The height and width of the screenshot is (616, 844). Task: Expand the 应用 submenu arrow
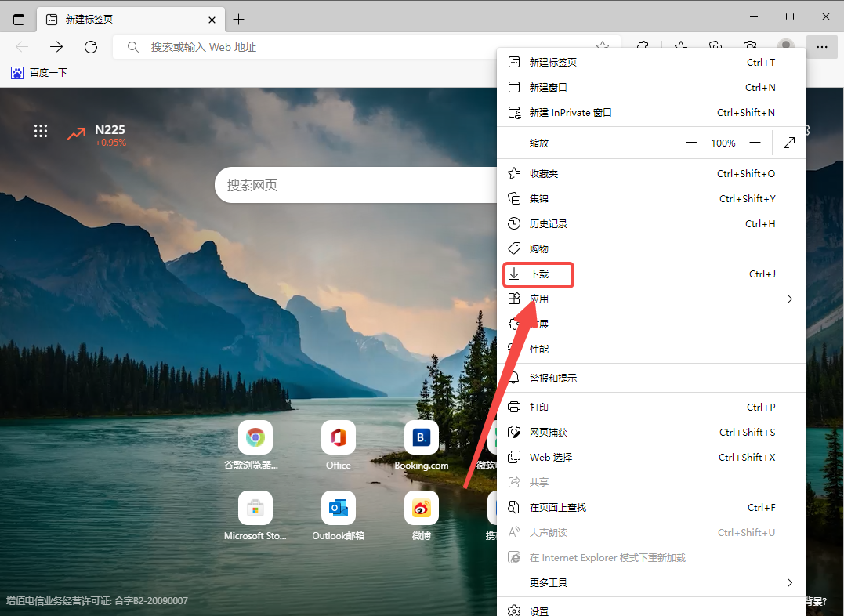tap(790, 299)
